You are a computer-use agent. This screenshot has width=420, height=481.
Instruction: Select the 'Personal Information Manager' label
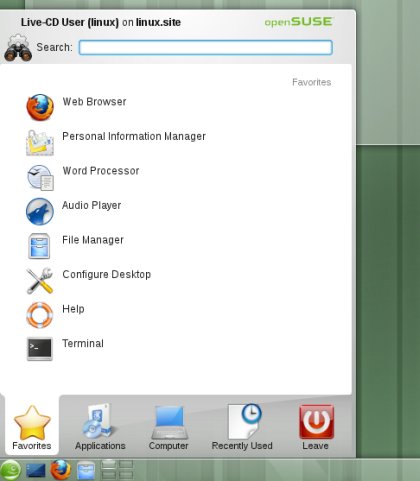[134, 136]
